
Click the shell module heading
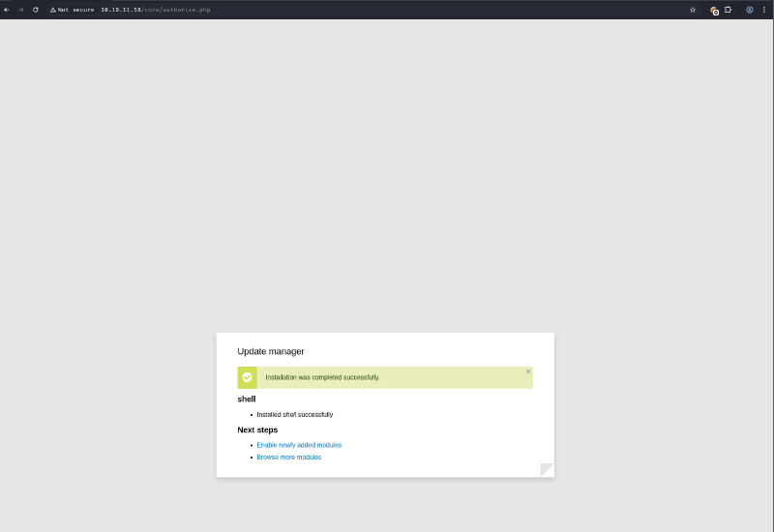(x=247, y=399)
